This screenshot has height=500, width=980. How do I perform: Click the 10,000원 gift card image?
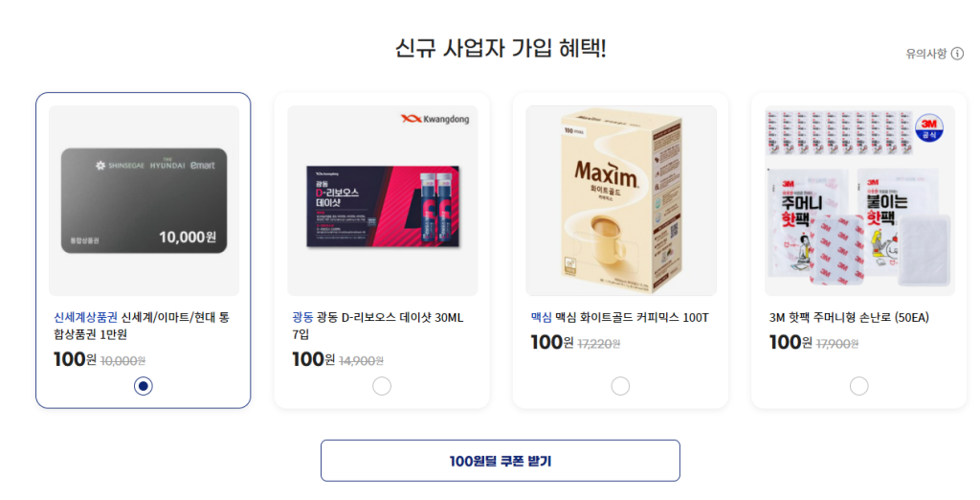pyautogui.click(x=144, y=200)
